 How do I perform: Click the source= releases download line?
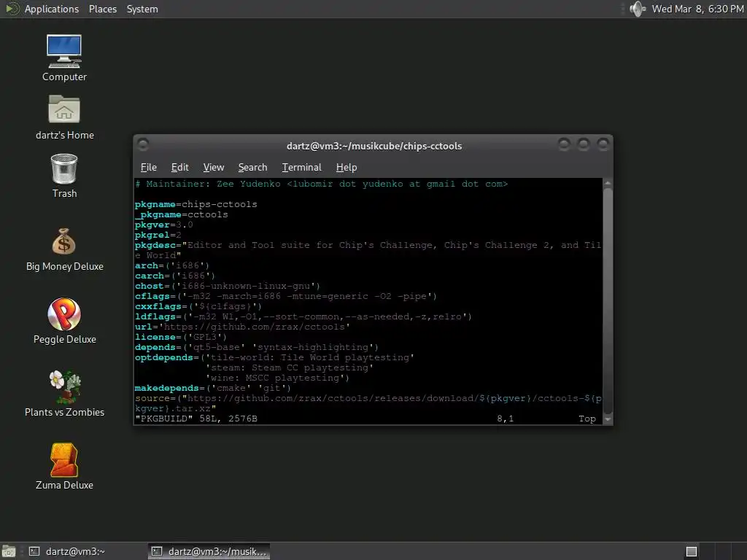tap(368, 403)
